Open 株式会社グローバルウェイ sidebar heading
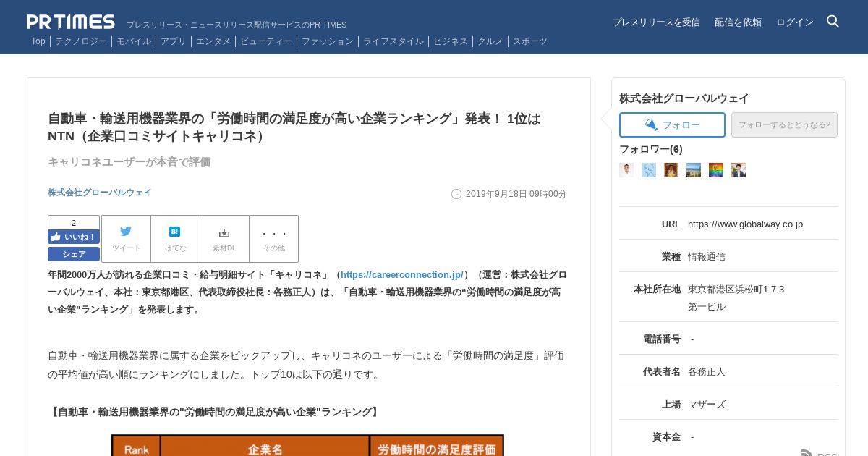This screenshot has width=868, height=456. point(684,98)
